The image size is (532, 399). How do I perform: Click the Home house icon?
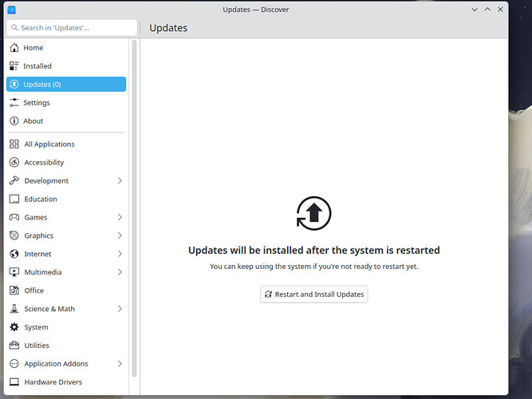(14, 48)
